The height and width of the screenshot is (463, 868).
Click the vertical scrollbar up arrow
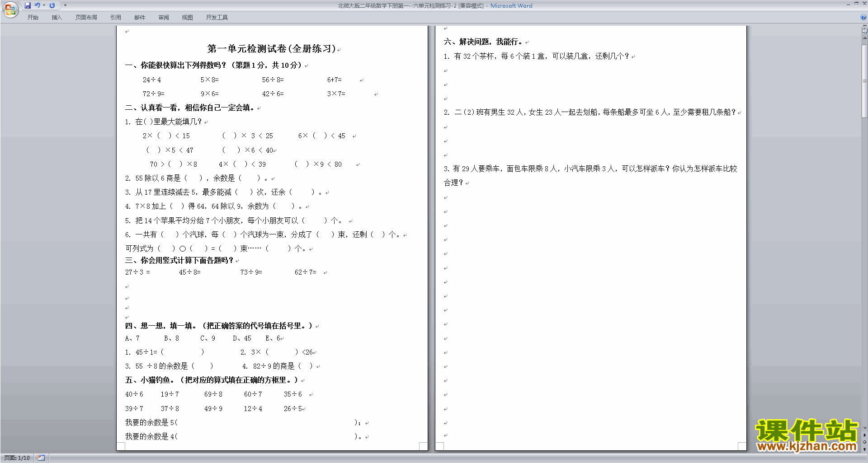click(x=864, y=38)
